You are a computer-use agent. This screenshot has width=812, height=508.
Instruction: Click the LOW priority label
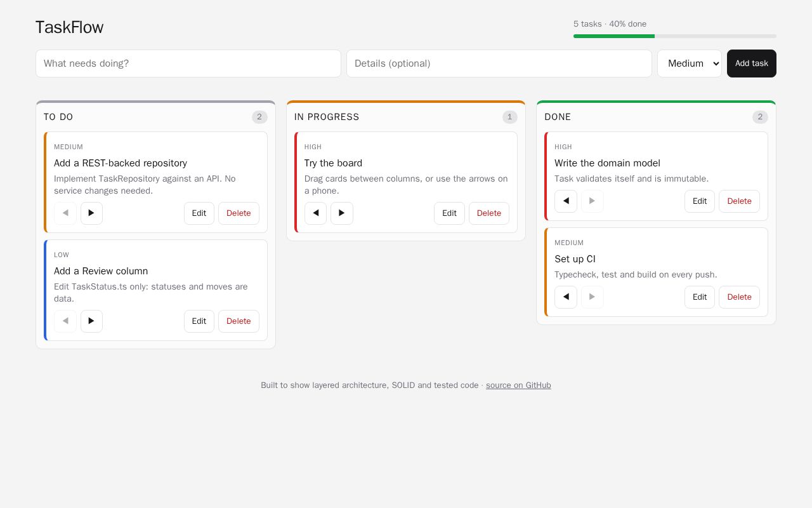click(62, 255)
